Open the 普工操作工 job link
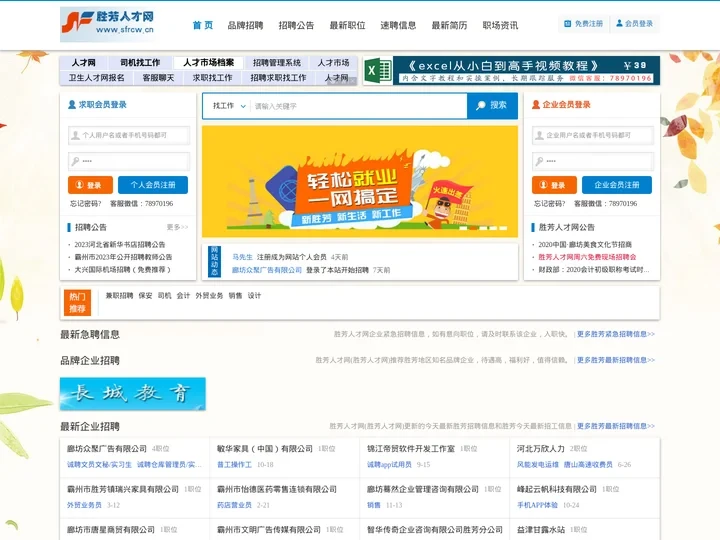Viewport: 720px width, 540px height. 234,465
